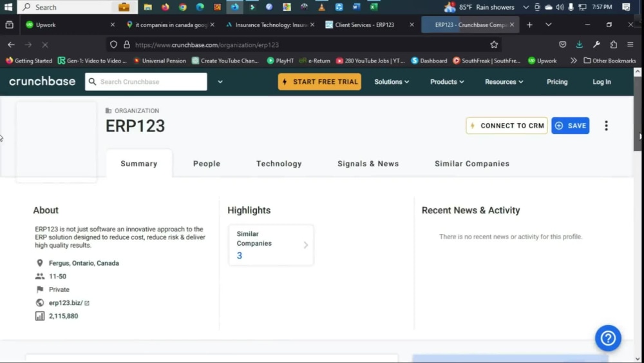Click the page vertical scrollbar
644x363 pixels.
click(638, 113)
